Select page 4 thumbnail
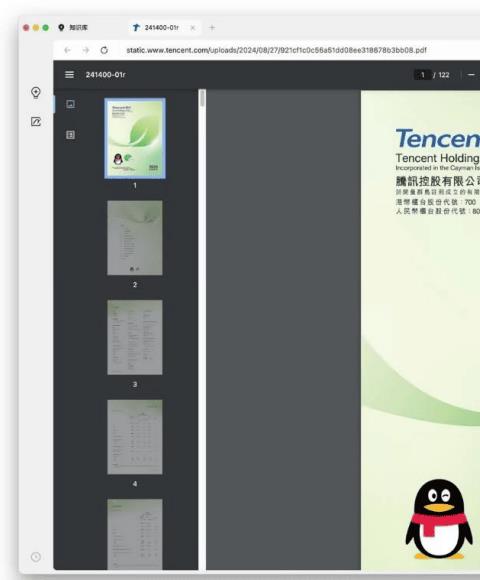Viewport: 480px width, 580px height. (x=135, y=437)
